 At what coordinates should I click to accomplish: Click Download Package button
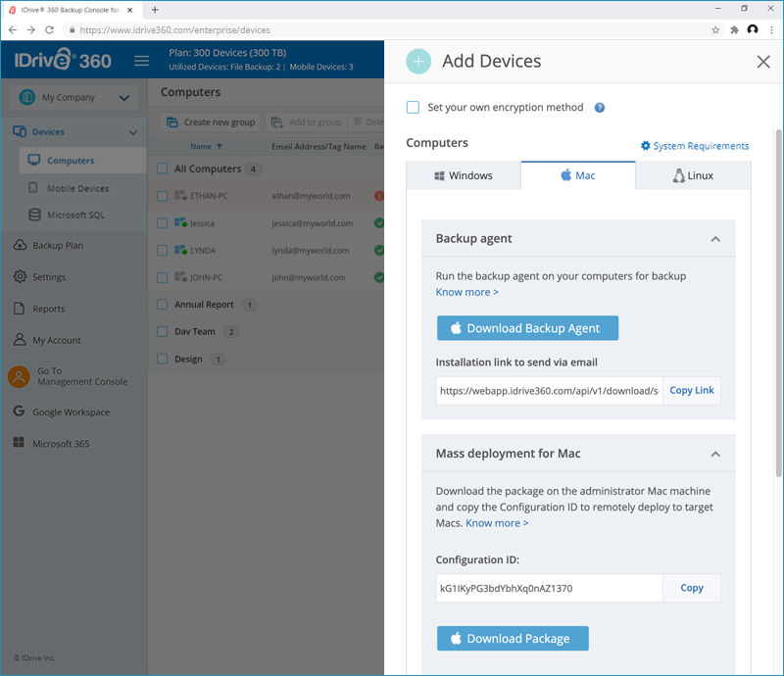point(513,639)
